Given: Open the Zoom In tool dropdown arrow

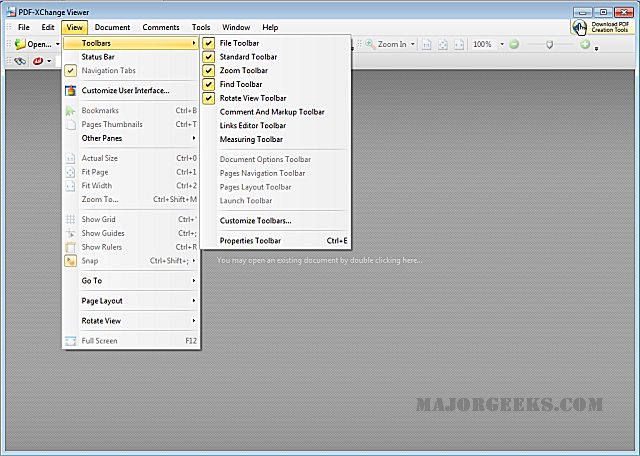Looking at the screenshot, I should [x=413, y=44].
